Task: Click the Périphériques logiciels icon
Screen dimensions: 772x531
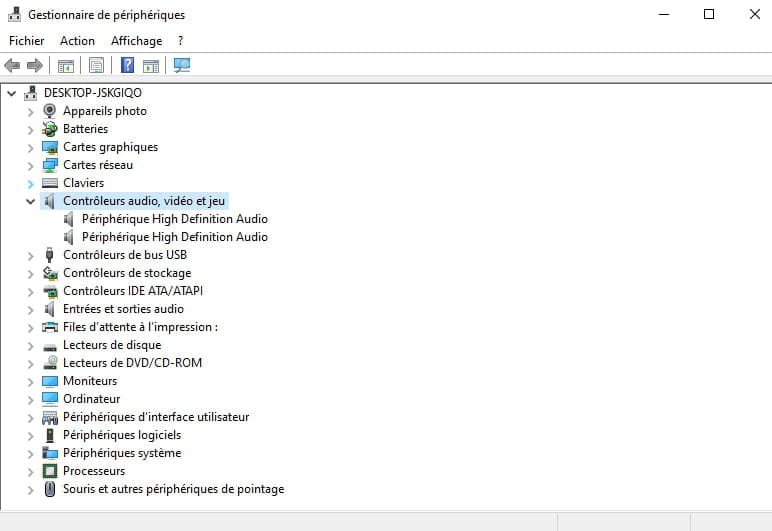Action: click(x=50, y=436)
